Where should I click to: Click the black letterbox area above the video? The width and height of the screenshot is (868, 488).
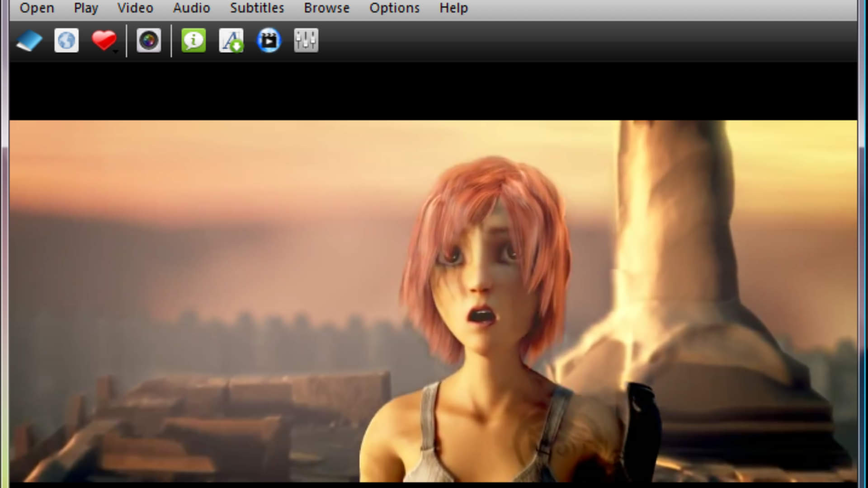pos(434,90)
